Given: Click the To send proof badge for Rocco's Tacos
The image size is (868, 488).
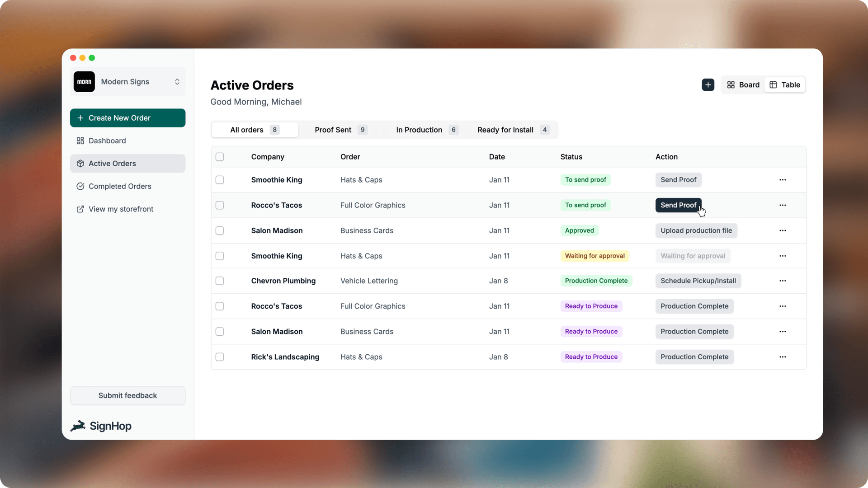Looking at the screenshot, I should [585, 205].
